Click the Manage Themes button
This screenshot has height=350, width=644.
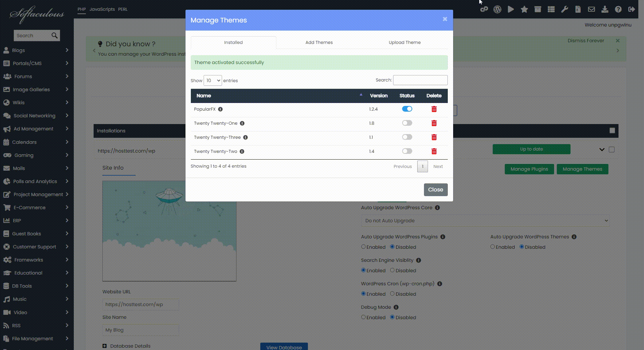click(x=582, y=169)
